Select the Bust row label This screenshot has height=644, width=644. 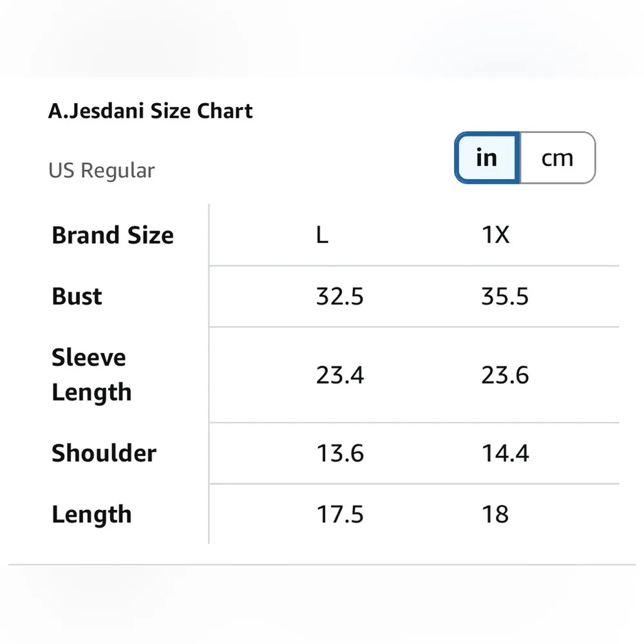[77, 296]
